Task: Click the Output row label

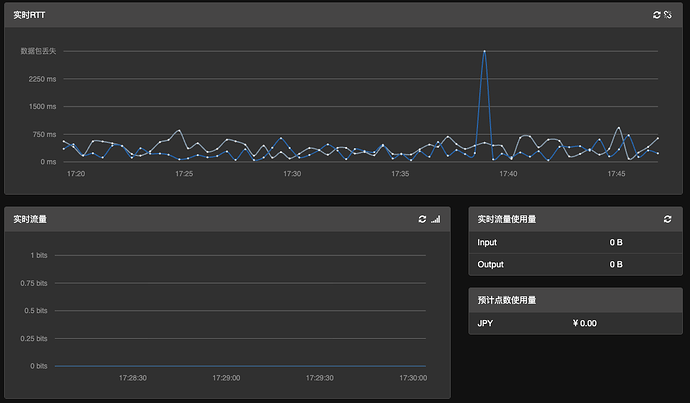Action: pos(490,264)
